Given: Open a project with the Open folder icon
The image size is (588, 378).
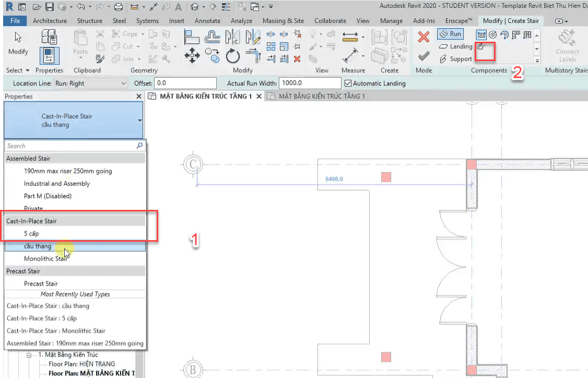Looking at the screenshot, I should (37, 7).
